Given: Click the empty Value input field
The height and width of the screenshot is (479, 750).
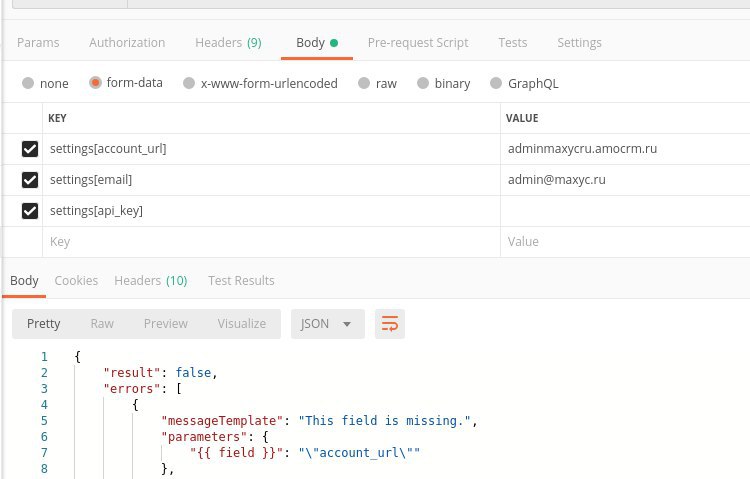Looking at the screenshot, I should (x=625, y=242).
